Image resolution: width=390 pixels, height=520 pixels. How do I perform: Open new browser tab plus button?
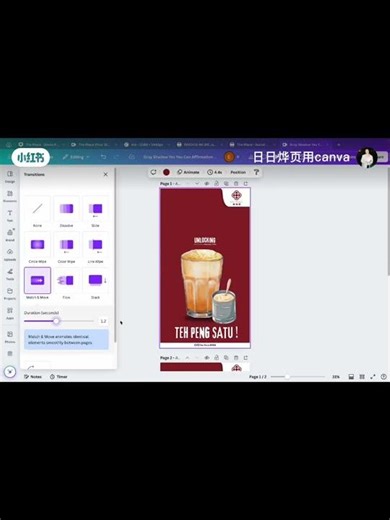[339, 145]
